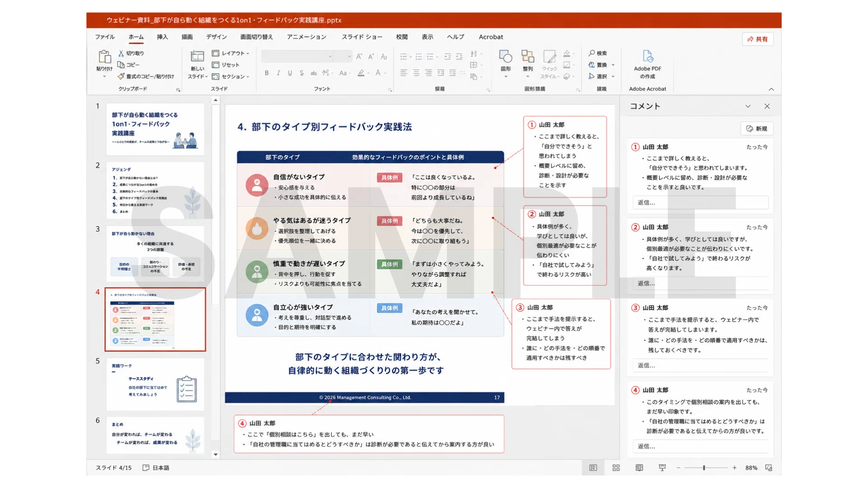
Task: Open the Section (セクション) dropdown
Action: (231, 76)
